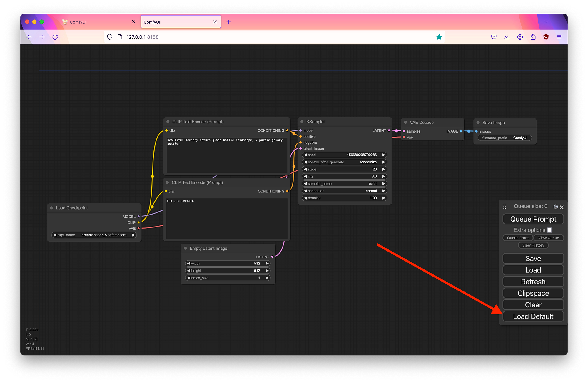Viewport: 588px width, 382px height.
Task: Click the denoise value slider
Action: click(x=344, y=198)
